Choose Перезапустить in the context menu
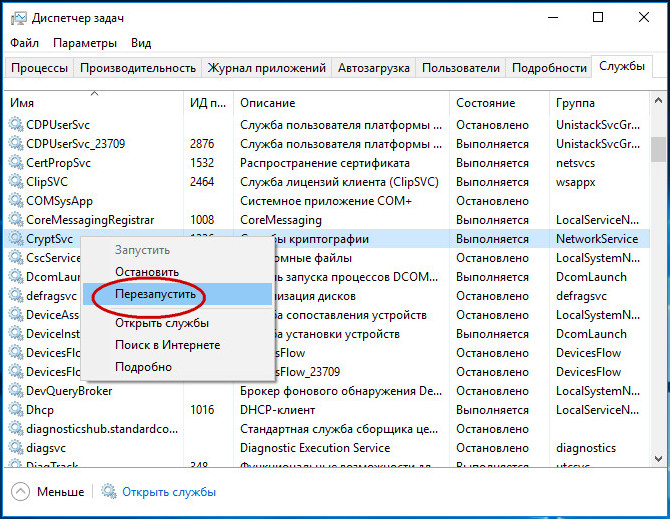This screenshot has width=670, height=519. coord(155,295)
